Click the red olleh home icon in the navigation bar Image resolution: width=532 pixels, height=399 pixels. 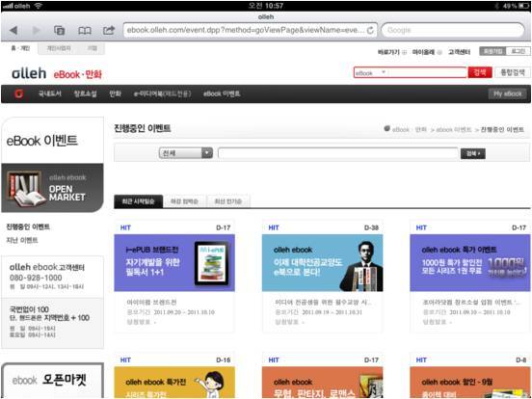[x=18, y=93]
